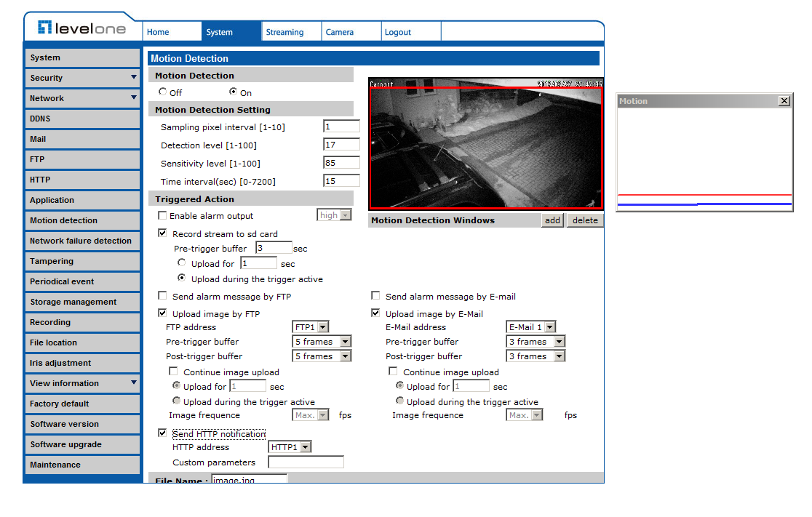Open the HTTP address dropdown
The height and width of the screenshot is (517, 812).
tap(290, 447)
